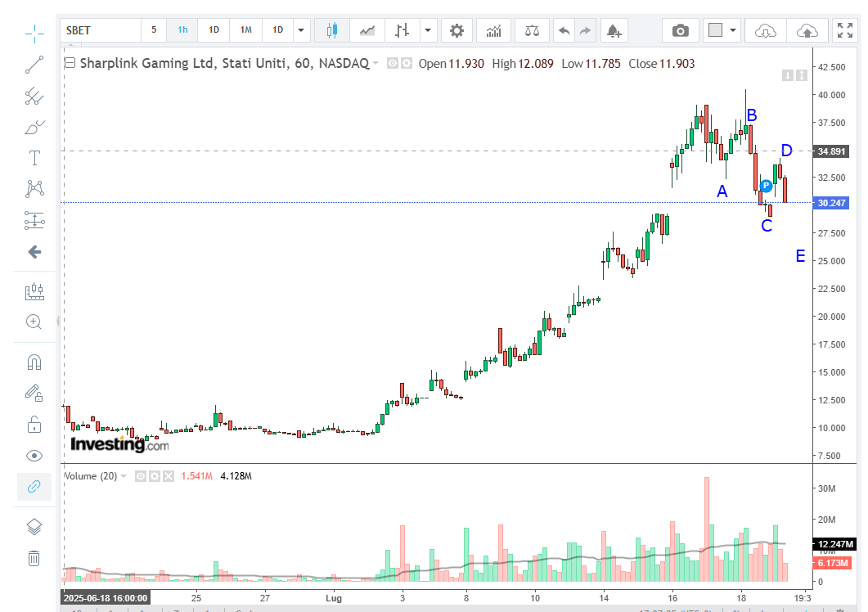Take a chart snapshot with camera icon
The height and width of the screenshot is (612, 868).
[681, 30]
